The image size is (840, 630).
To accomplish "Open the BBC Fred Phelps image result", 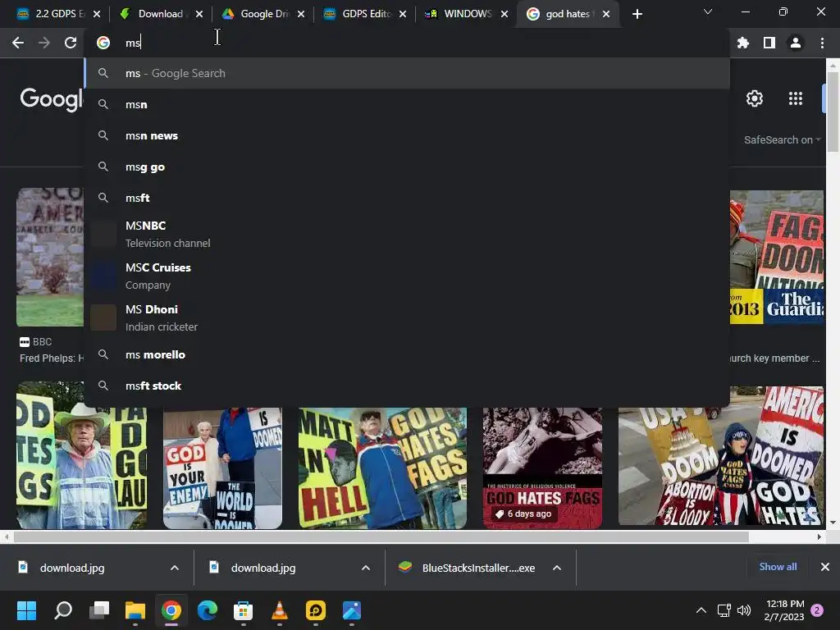I will click(50, 257).
